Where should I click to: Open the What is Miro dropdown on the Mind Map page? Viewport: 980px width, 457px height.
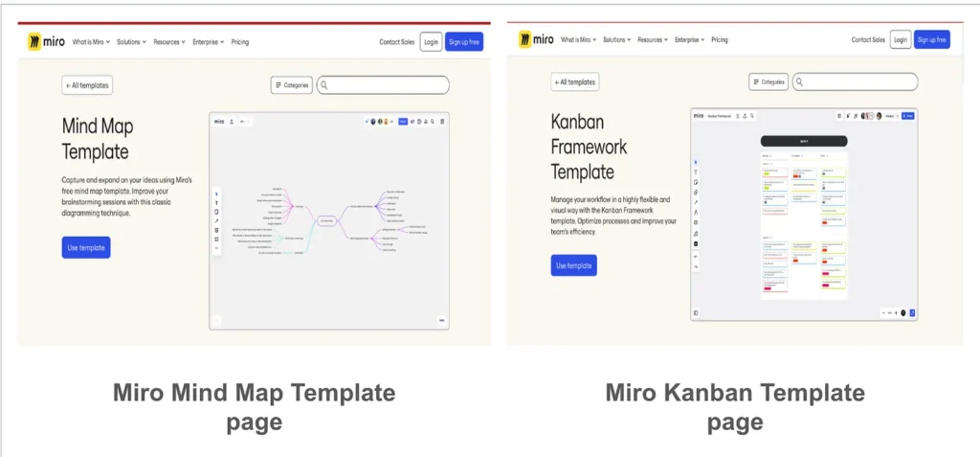point(91,42)
